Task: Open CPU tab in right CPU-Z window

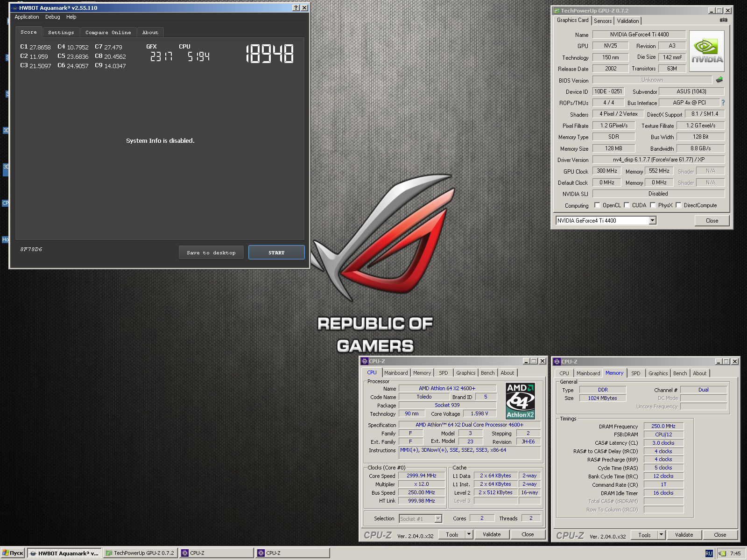Action: pyautogui.click(x=564, y=373)
